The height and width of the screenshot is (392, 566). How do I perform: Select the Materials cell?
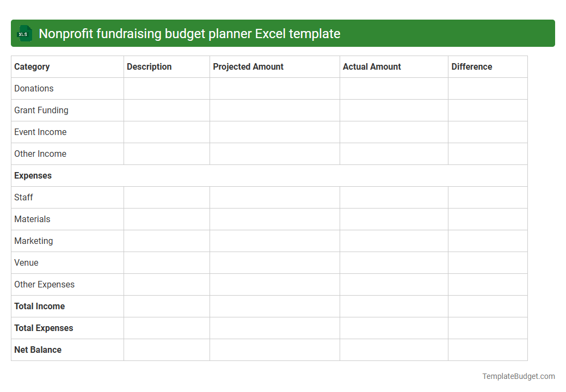click(x=32, y=219)
